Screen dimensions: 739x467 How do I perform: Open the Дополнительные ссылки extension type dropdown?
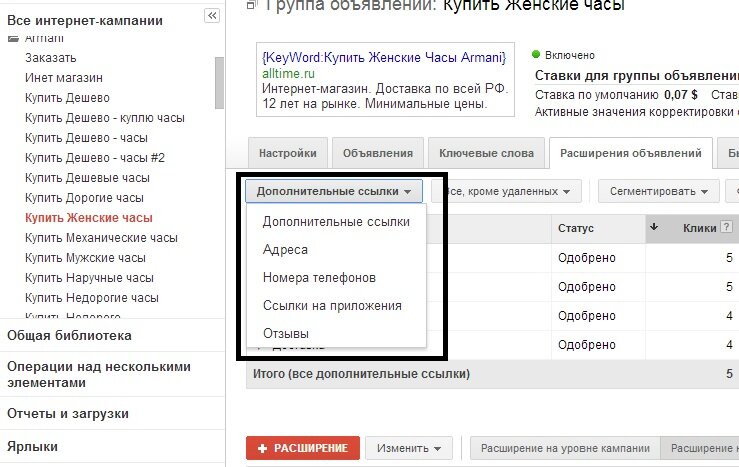[x=334, y=190]
